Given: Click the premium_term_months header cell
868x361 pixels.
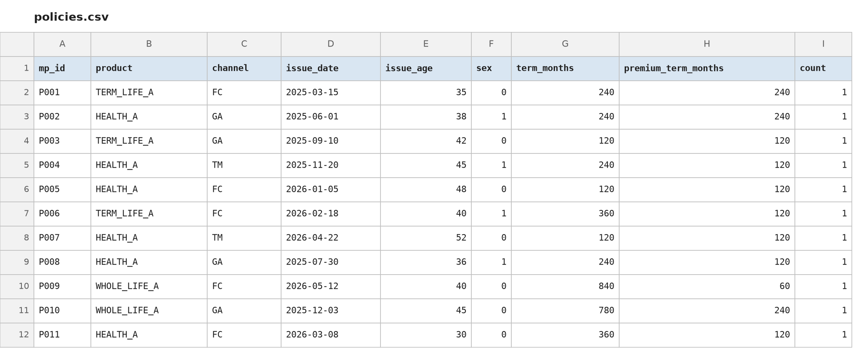Looking at the screenshot, I should pyautogui.click(x=707, y=69).
